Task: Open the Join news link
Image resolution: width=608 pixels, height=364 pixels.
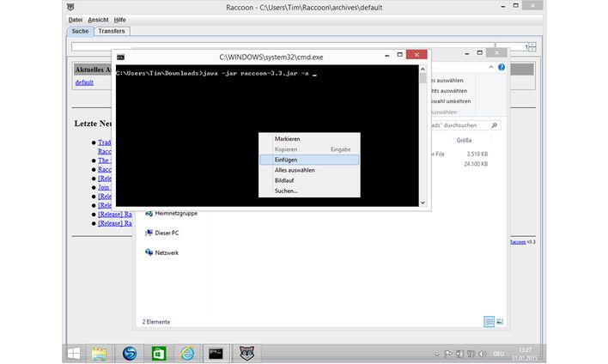Action: (104, 187)
